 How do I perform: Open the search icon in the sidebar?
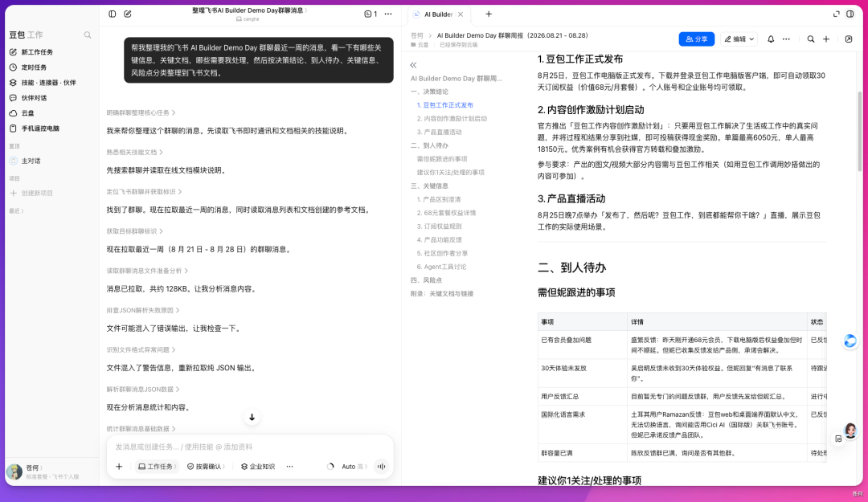coord(88,35)
